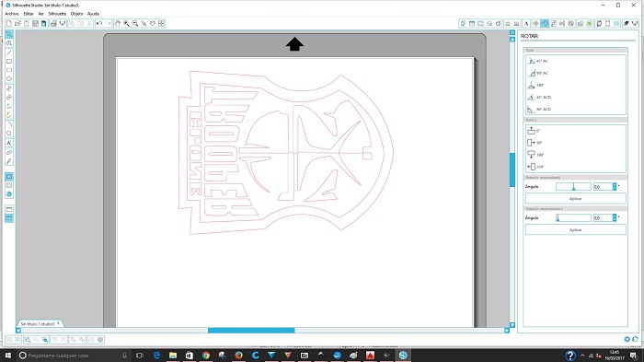644x362 pixels.
Task: Rotate 180° option in Rotar section
Action: pos(535,85)
